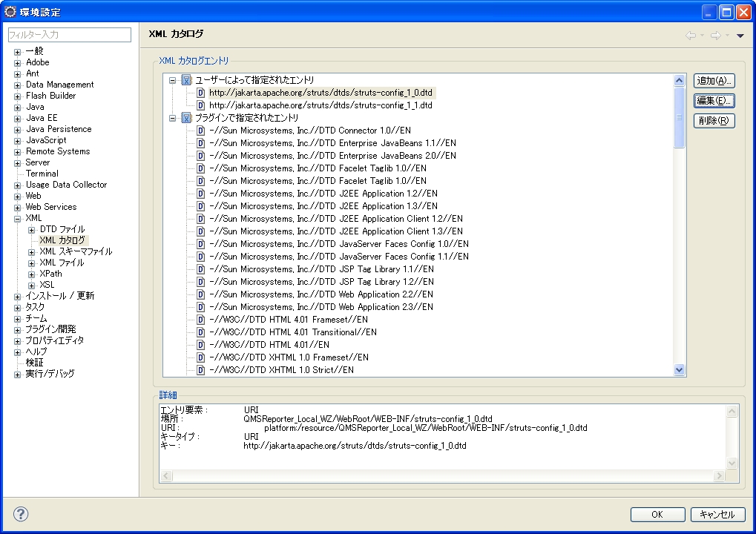Click the back navigation arrow icon
Image resolution: width=756 pixels, height=534 pixels.
691,35
